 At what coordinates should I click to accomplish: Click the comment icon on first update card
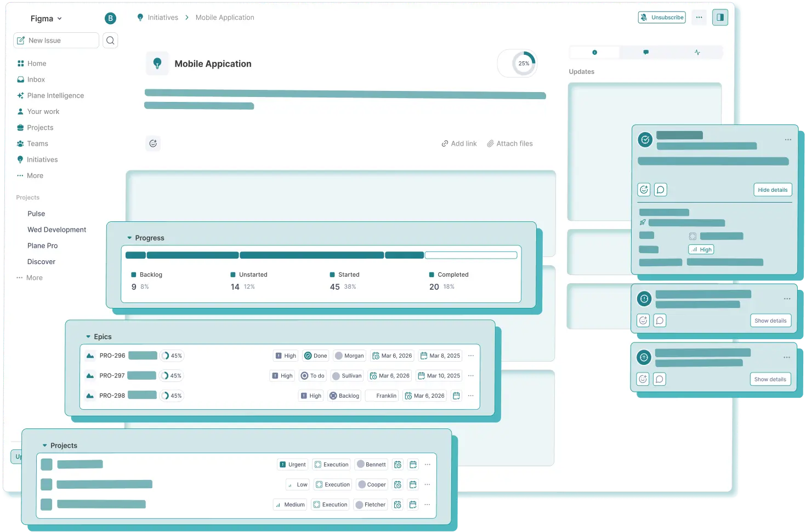tap(661, 190)
